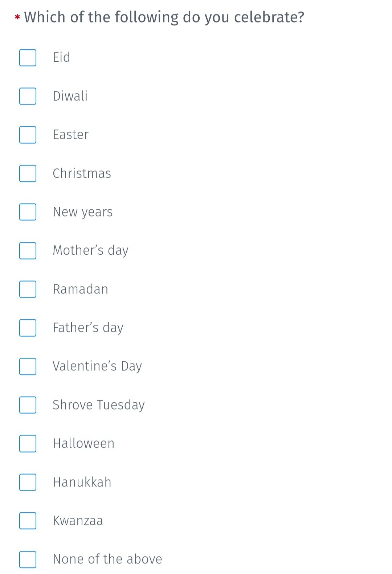
Task: Check the Father's day box
Action: click(x=28, y=328)
